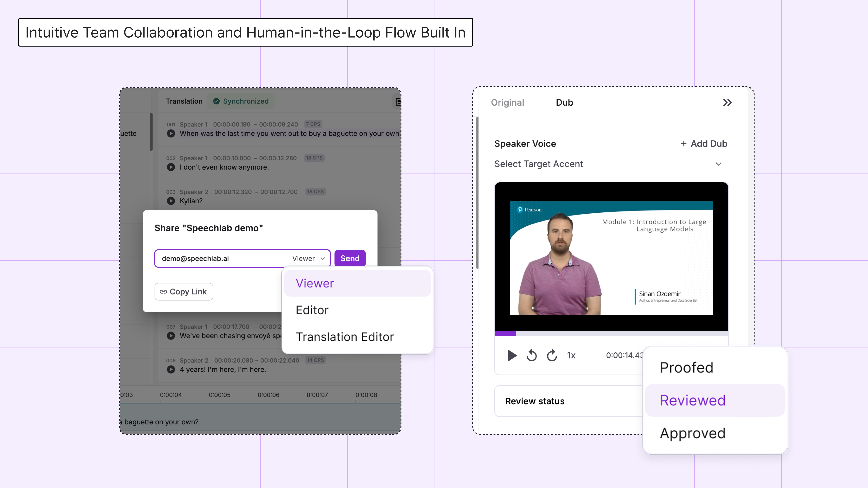Expand the Select Target Accent dropdown
Viewport: 868px width, 488px height.
[x=718, y=164]
